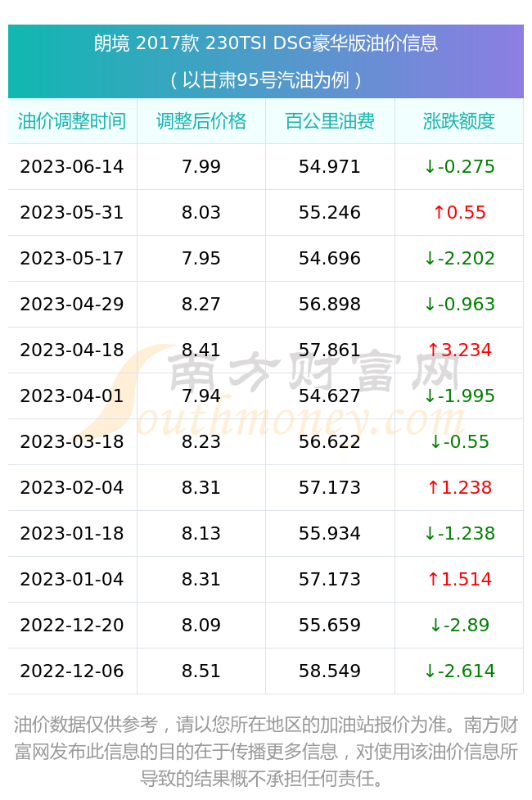Image resolution: width=532 pixels, height=800 pixels.
Task: Click the change value '↓-2.202'
Action: tap(459, 259)
